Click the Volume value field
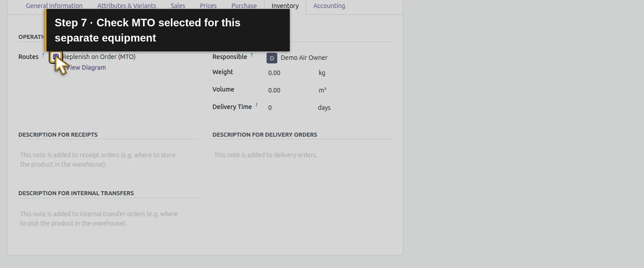Screen dimensions: 644x268 point(291,90)
